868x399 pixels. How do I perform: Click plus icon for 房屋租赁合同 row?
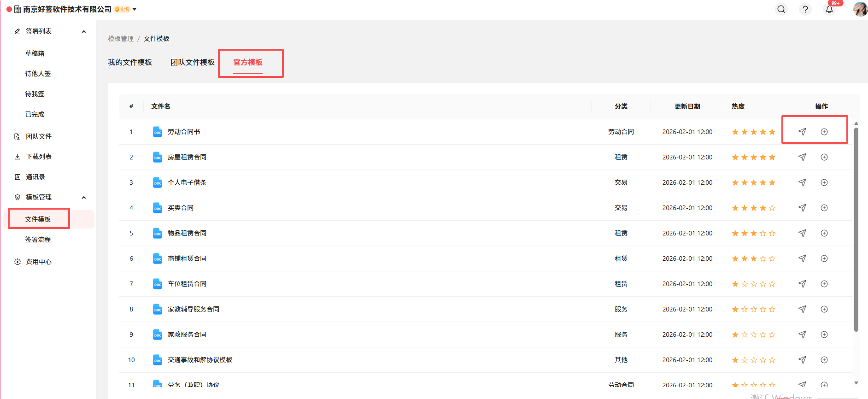824,157
